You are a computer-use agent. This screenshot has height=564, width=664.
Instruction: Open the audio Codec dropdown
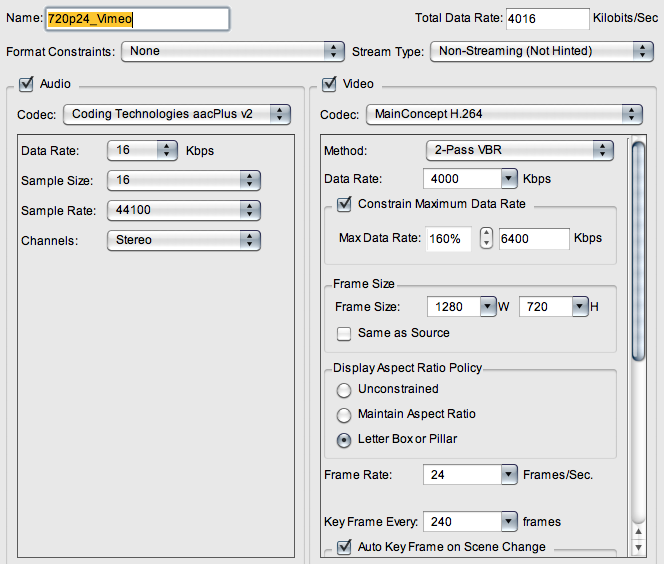pyautogui.click(x=177, y=115)
